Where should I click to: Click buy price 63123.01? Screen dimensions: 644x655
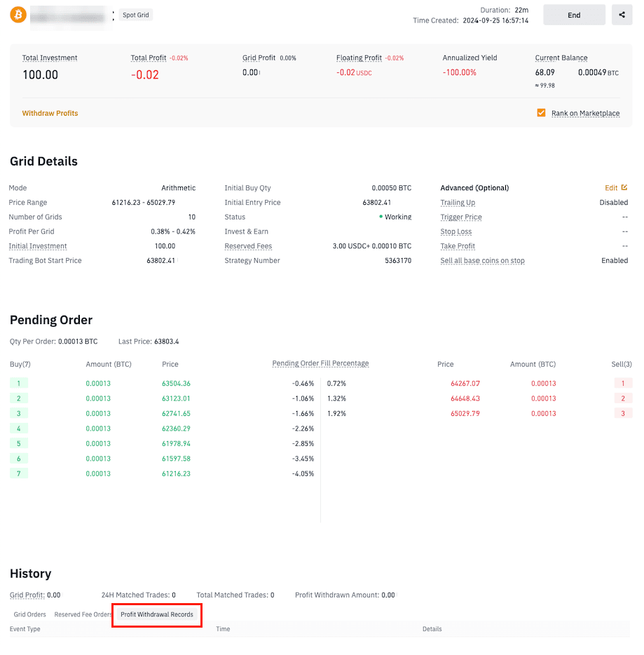pyautogui.click(x=176, y=398)
